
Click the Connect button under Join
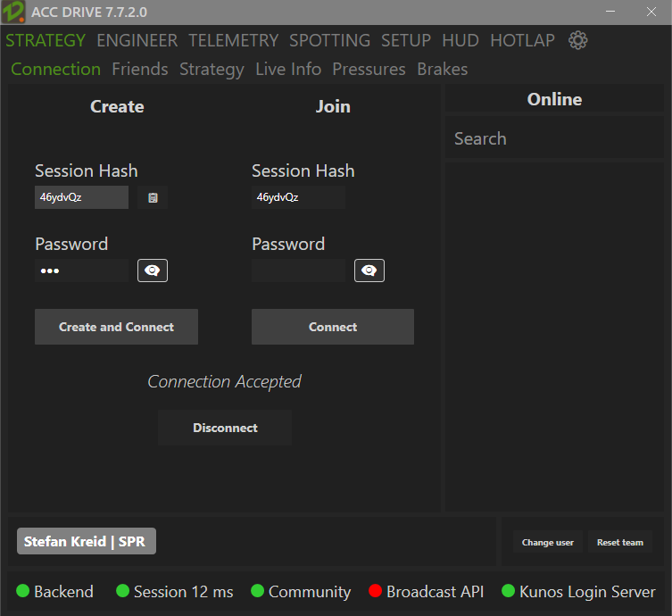coord(333,327)
